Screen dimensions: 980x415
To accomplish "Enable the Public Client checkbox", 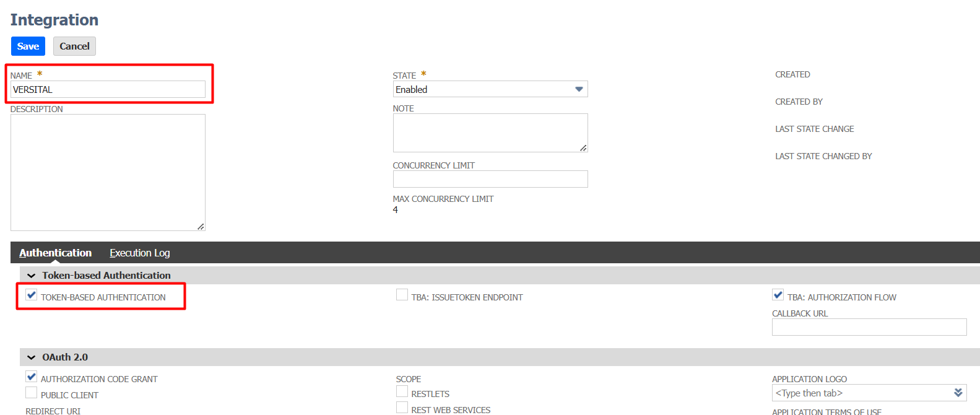I will click(32, 393).
